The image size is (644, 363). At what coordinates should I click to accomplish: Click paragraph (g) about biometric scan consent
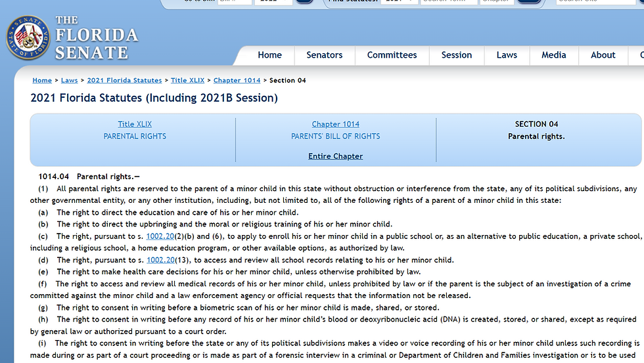pos(239,308)
